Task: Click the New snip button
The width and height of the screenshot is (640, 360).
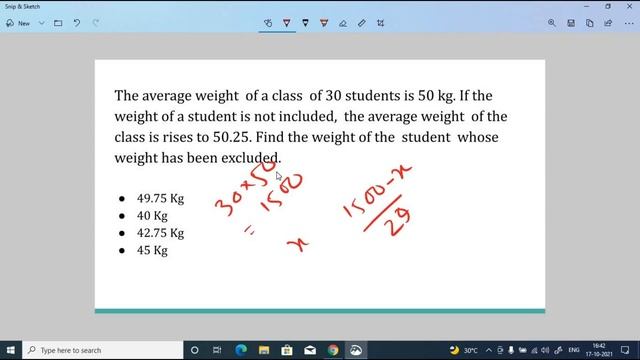Action: pyautogui.click(x=18, y=23)
